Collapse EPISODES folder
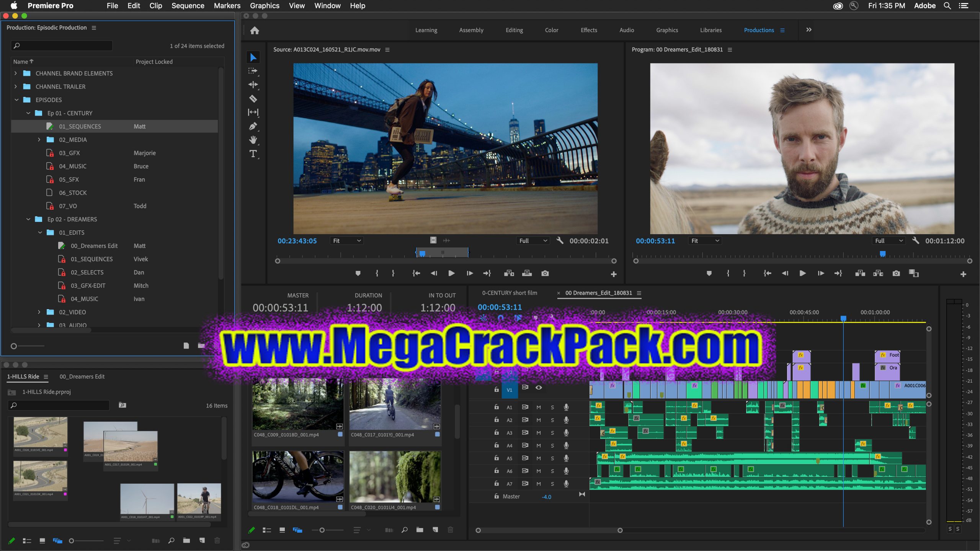 pos(16,100)
